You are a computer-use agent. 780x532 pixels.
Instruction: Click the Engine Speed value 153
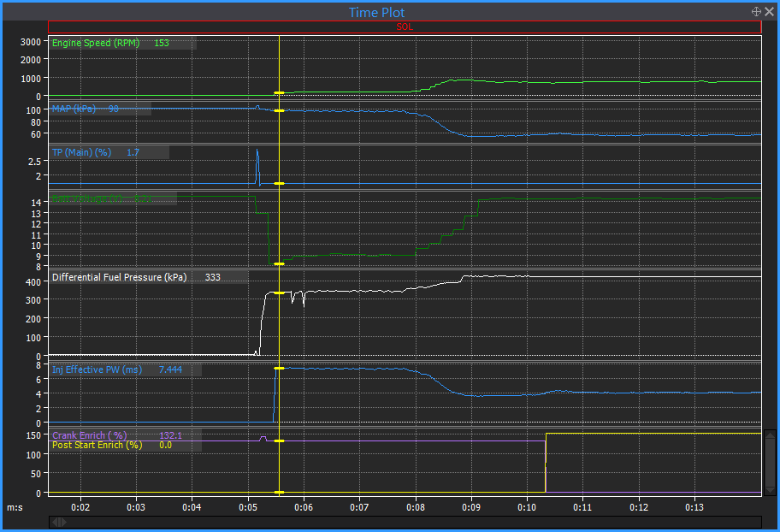coord(162,43)
